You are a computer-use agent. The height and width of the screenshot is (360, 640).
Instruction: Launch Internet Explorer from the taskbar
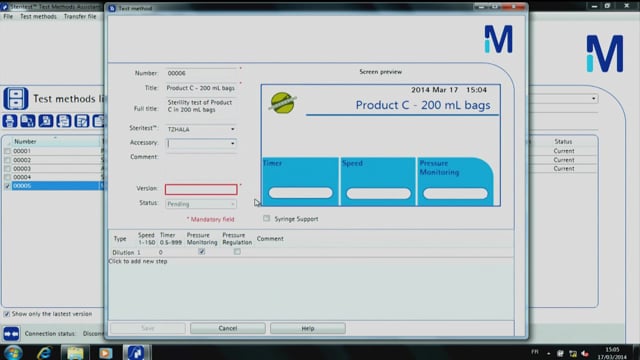click(44, 353)
